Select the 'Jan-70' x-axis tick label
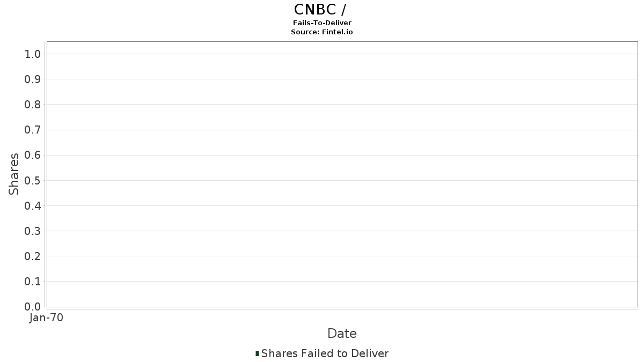Viewport: 644px width, 362px height. pyautogui.click(x=47, y=318)
